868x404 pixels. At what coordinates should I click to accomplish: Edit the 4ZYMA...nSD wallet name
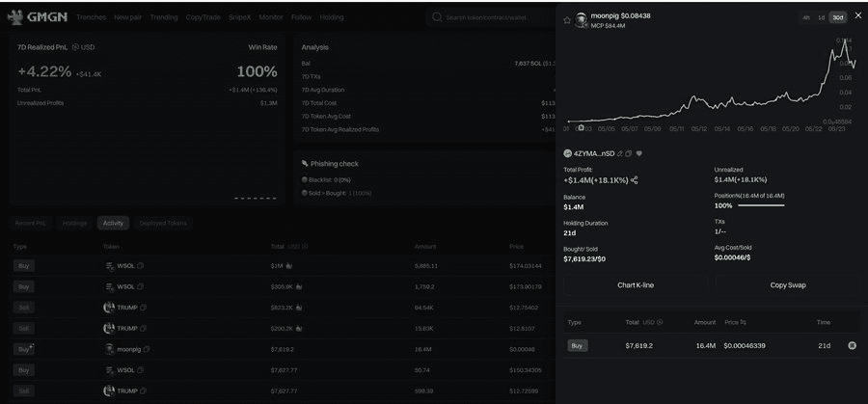[x=618, y=153]
